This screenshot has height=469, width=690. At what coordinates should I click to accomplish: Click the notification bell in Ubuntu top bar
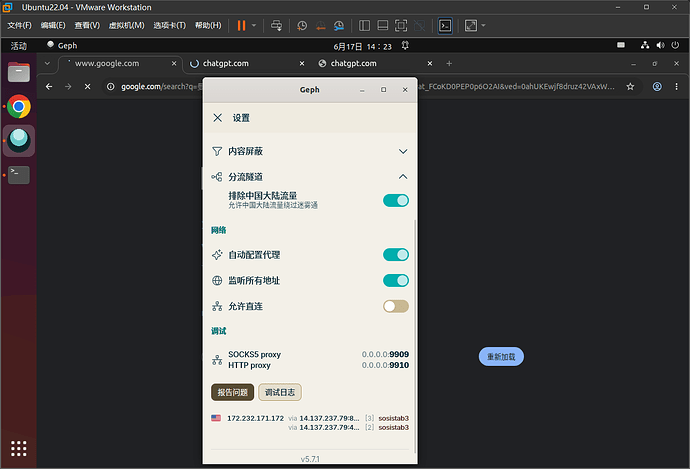405,45
